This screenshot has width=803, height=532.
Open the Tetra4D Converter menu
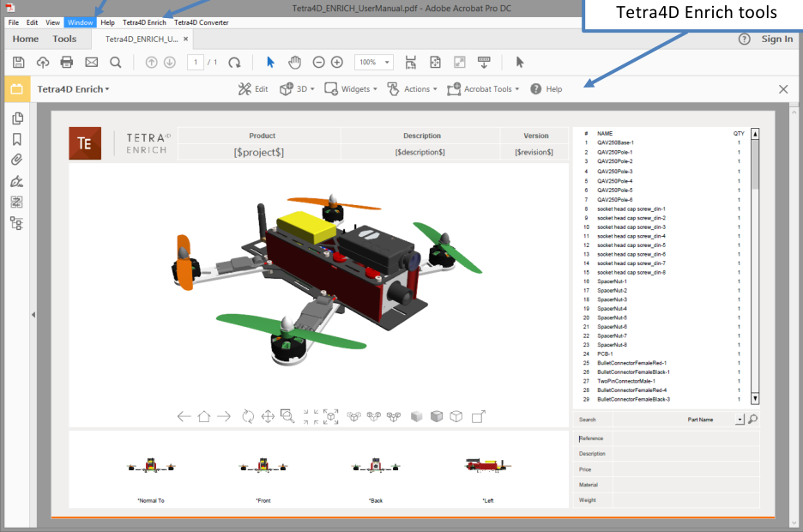[x=202, y=22]
